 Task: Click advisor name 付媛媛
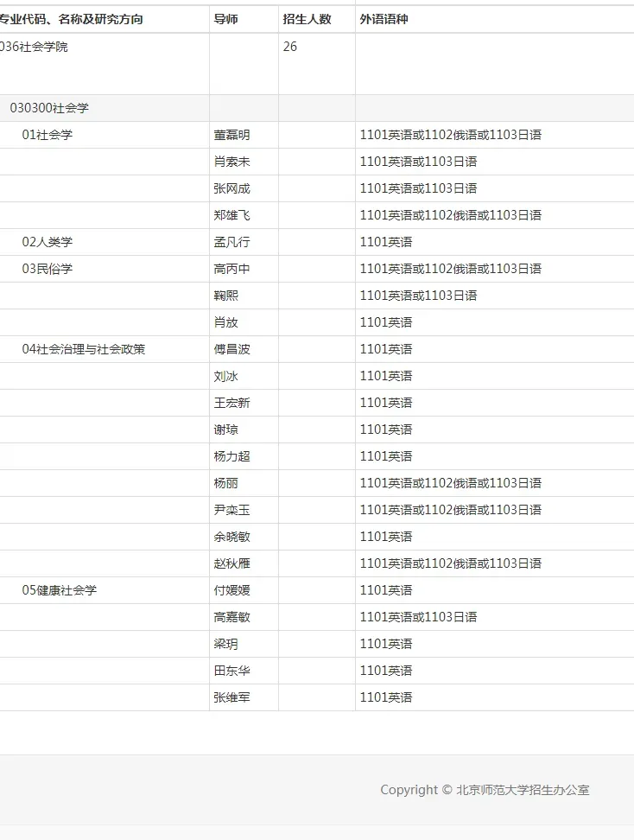click(231, 590)
